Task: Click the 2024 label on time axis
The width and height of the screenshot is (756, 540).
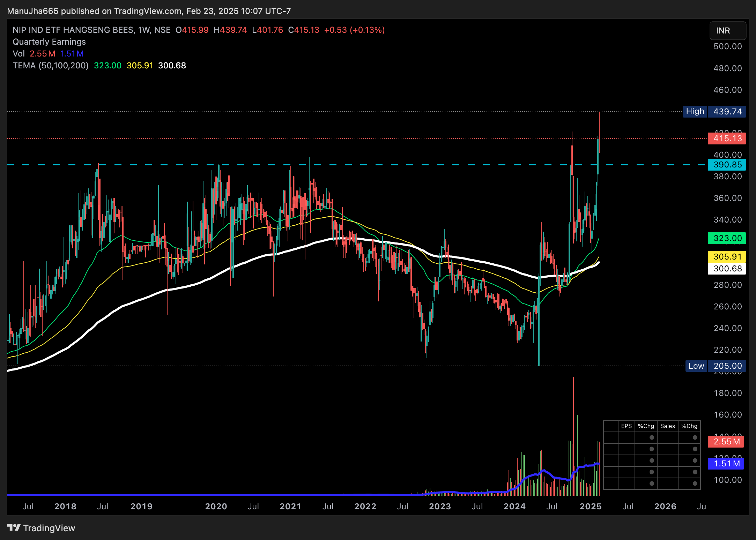Action: pyautogui.click(x=514, y=507)
